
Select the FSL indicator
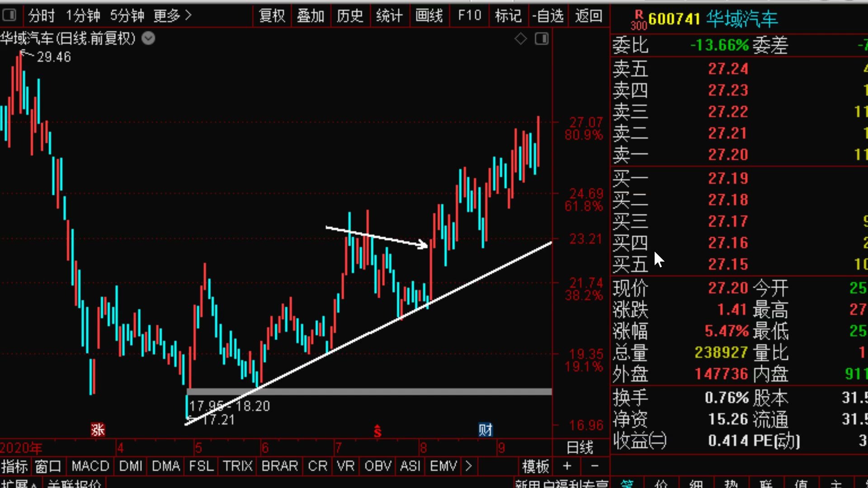(x=201, y=466)
